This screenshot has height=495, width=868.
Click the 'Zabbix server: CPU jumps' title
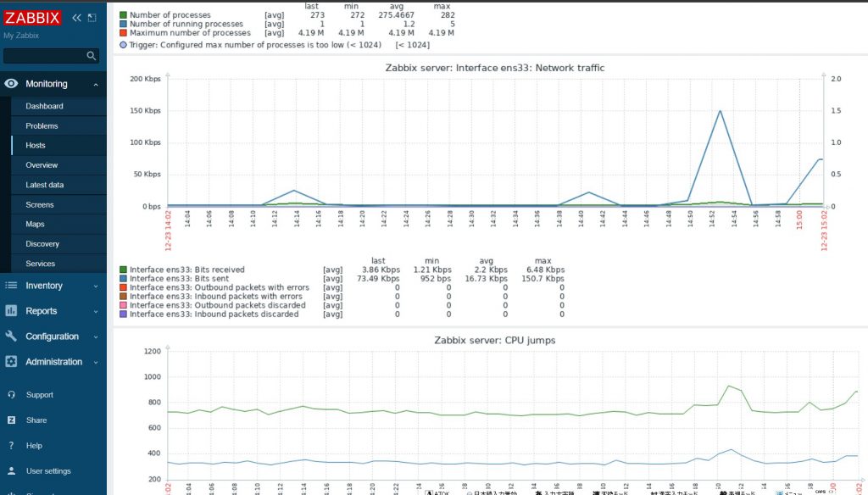click(x=495, y=340)
